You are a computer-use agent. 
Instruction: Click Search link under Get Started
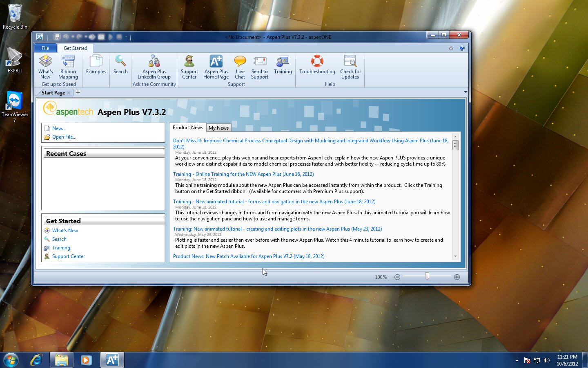coord(59,239)
